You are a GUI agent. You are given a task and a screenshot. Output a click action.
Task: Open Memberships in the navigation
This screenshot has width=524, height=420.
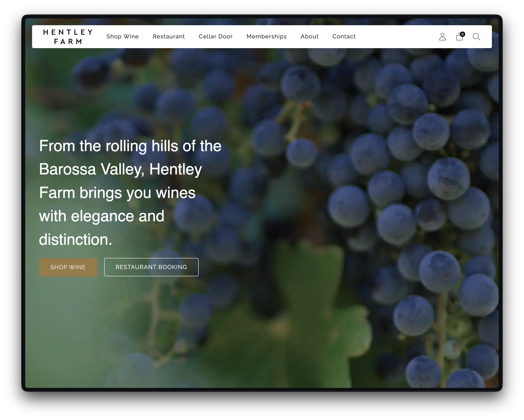[x=267, y=36]
